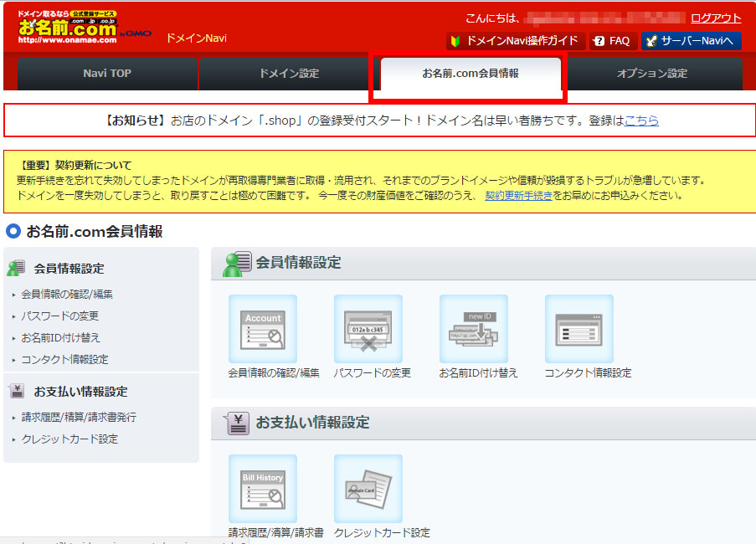Switch to オプション設定 tab
756x544 pixels.
(x=651, y=74)
